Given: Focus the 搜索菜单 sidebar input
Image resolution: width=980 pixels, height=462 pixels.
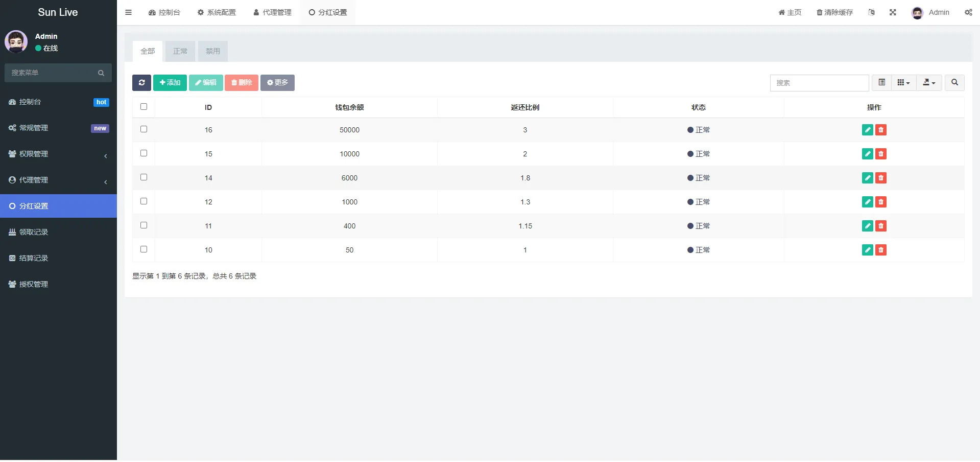Looking at the screenshot, I should (51, 73).
